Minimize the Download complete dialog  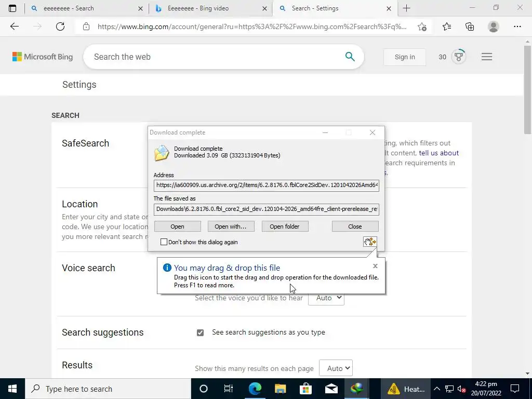pos(325,132)
